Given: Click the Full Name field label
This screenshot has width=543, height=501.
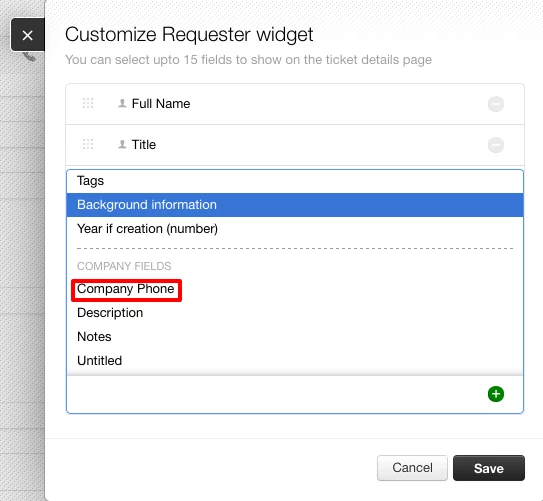Looking at the screenshot, I should pyautogui.click(x=161, y=104).
